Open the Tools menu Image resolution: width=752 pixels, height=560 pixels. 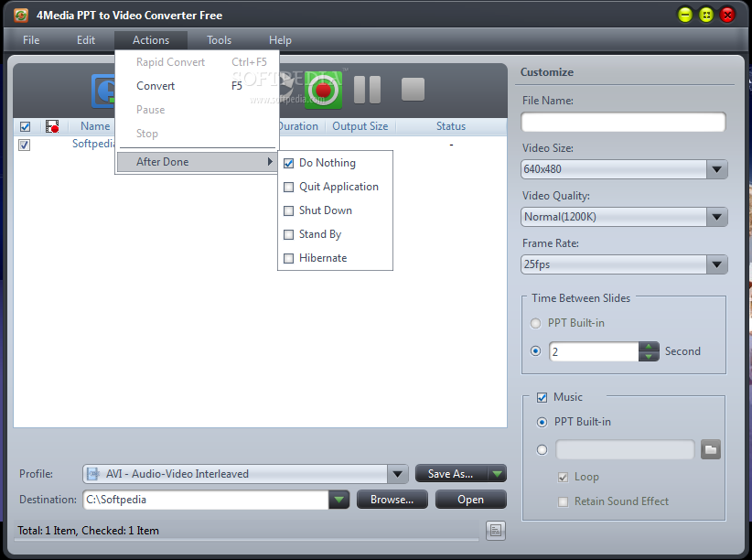219,40
